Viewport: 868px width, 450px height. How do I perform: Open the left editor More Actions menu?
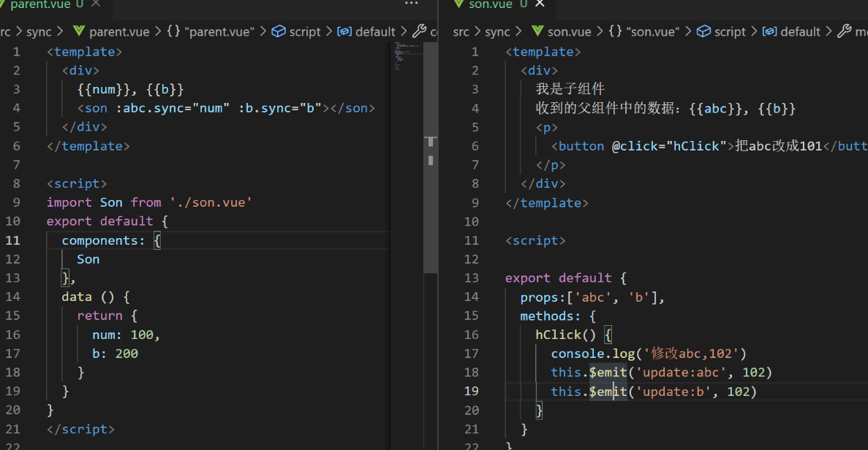(x=411, y=4)
